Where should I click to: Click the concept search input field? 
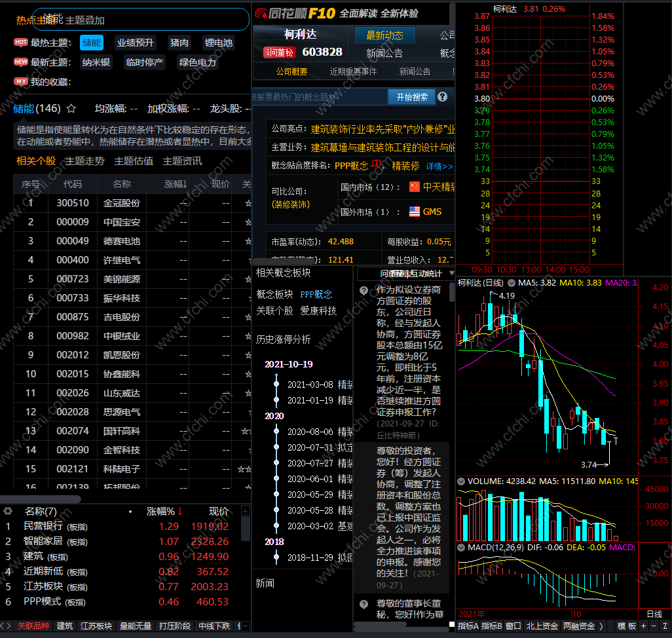319,97
